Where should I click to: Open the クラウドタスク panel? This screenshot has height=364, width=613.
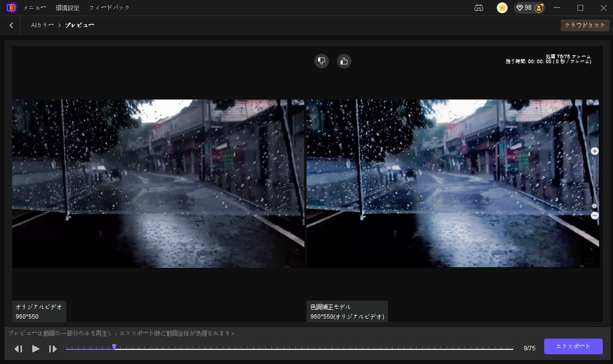point(585,25)
